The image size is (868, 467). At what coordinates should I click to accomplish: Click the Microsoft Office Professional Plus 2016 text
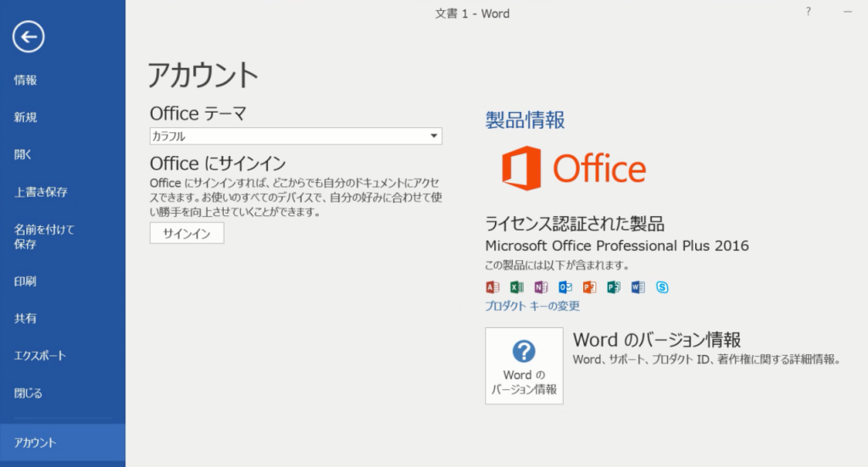click(x=617, y=246)
